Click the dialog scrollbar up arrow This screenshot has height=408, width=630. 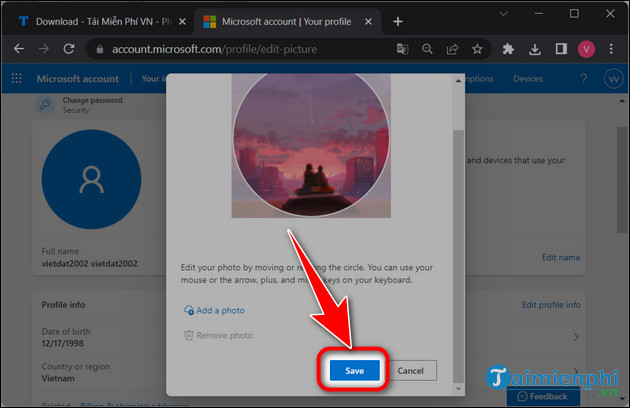coord(458,81)
